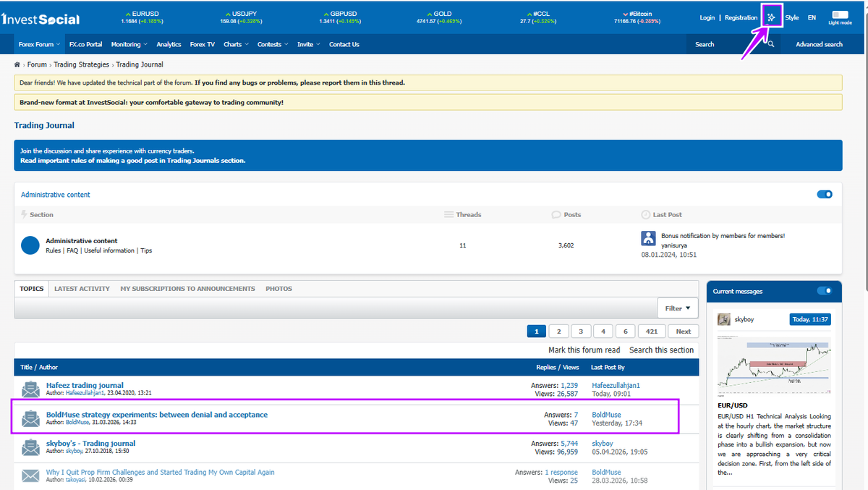Open the Rules link under Administrative content

click(53, 250)
